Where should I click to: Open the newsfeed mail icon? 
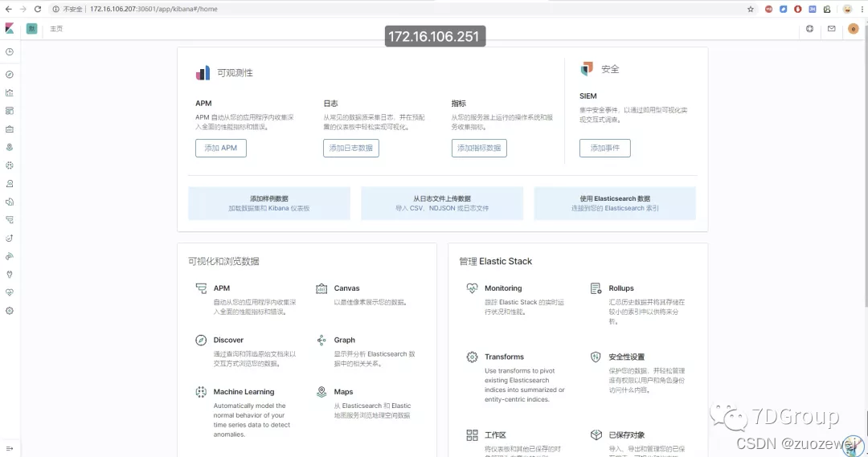pos(832,29)
